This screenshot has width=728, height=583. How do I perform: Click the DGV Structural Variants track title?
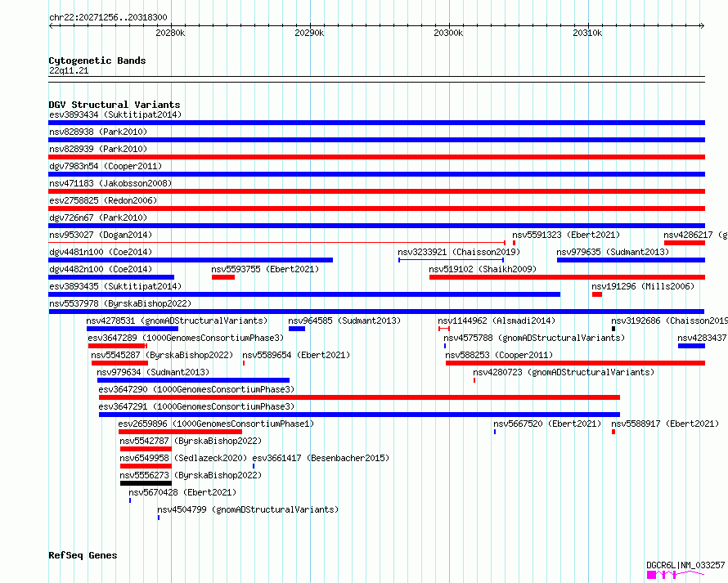tap(115, 105)
